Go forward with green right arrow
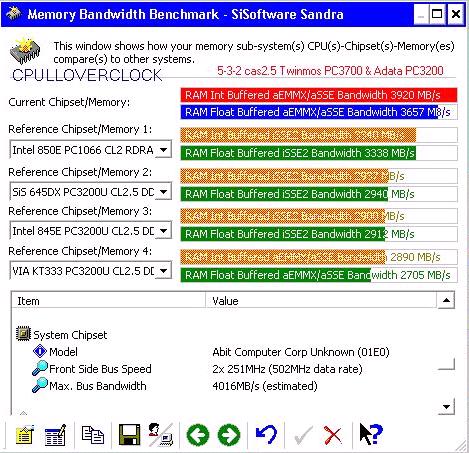This screenshot has width=469, height=453. pyautogui.click(x=229, y=435)
